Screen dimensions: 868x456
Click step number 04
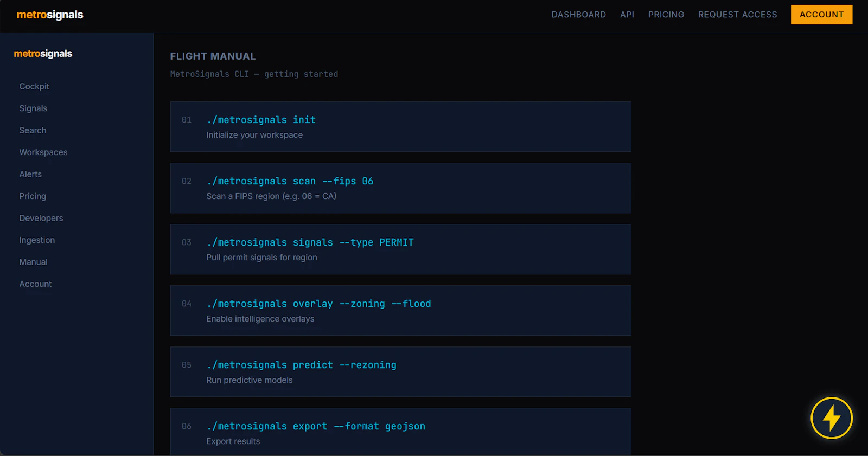(187, 304)
